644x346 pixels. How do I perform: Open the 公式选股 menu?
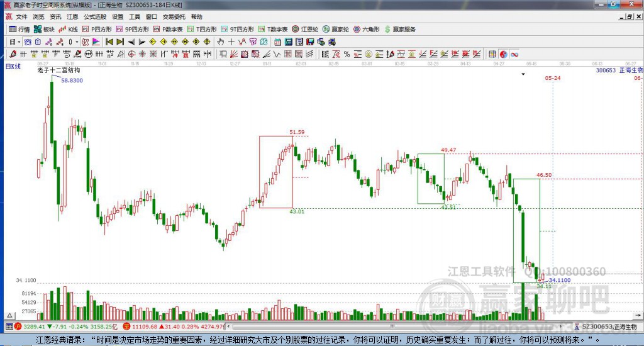95,17
